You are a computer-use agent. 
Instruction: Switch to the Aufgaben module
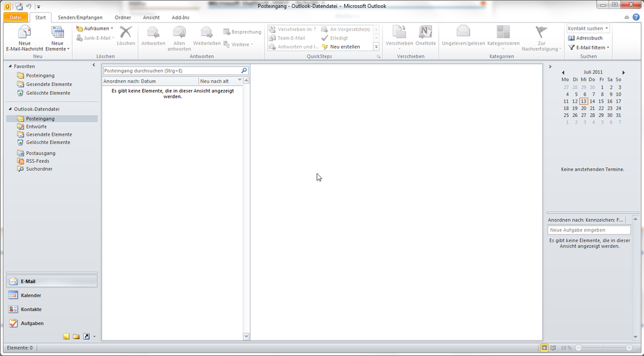point(52,323)
